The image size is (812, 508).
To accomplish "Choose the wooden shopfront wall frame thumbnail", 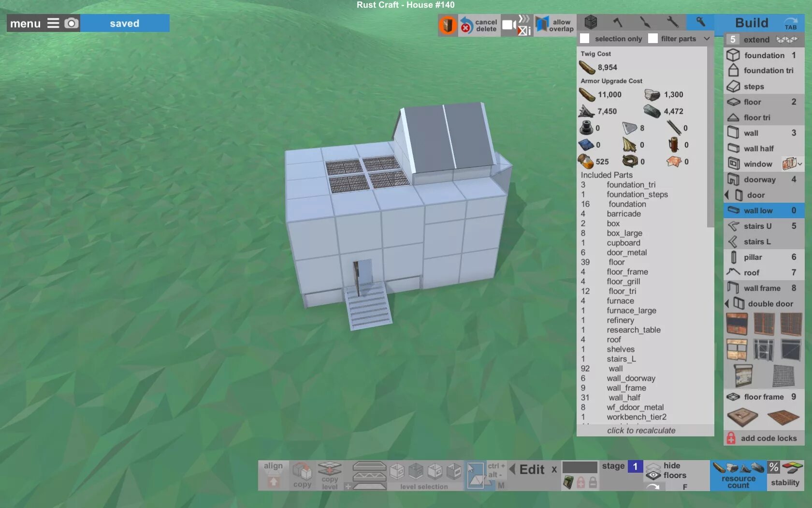I will [x=737, y=349].
